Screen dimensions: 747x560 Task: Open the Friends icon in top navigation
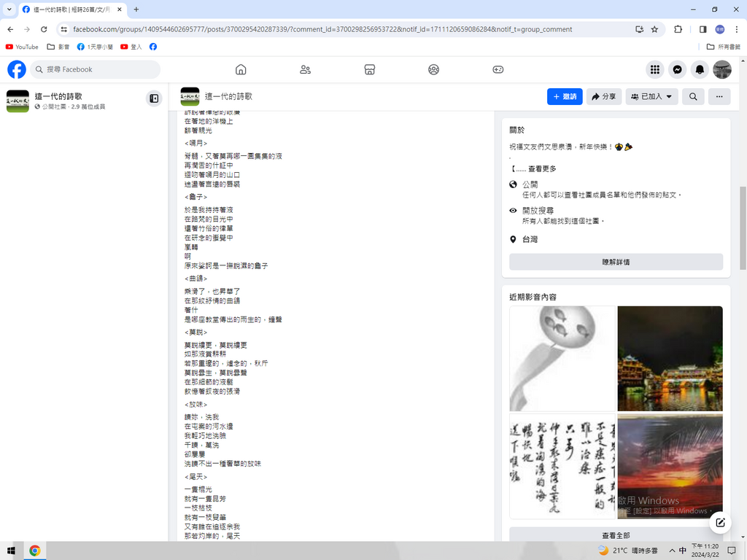(x=305, y=69)
